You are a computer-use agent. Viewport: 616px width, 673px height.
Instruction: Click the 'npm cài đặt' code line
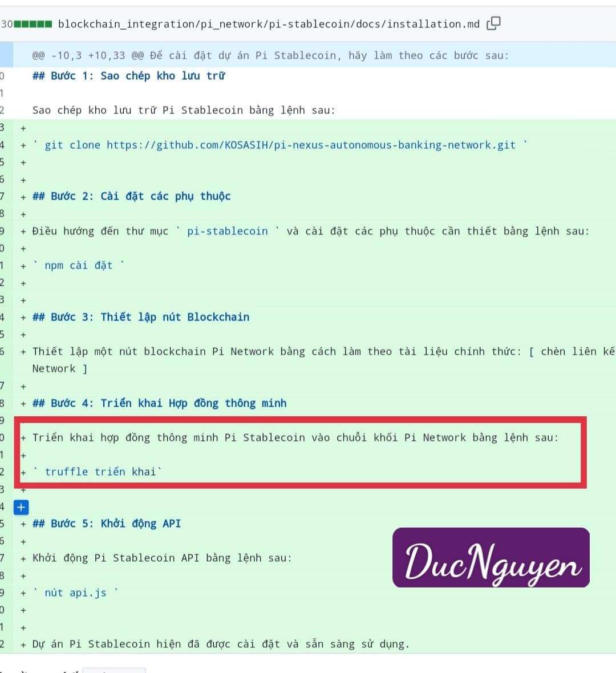(x=78, y=265)
